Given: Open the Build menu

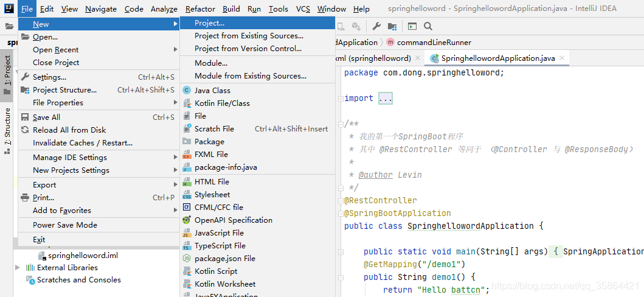Looking at the screenshot, I should point(231,9).
